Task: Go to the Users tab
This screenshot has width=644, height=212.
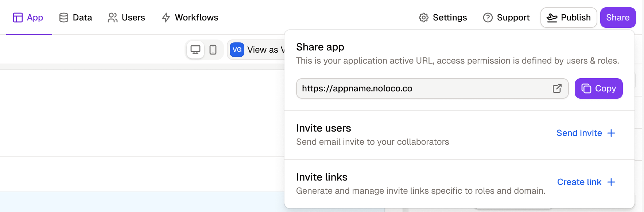Action: pyautogui.click(x=126, y=18)
